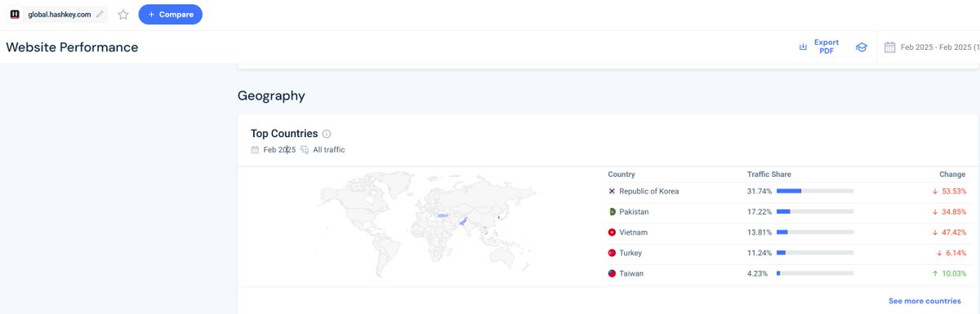This screenshot has width=980, height=314.
Task: Click the All traffic devices icon
Action: point(305,150)
